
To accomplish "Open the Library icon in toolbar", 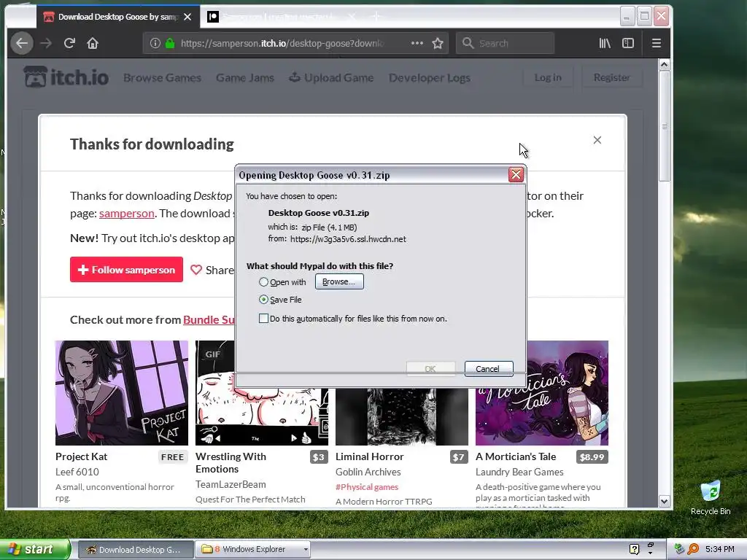I will [x=605, y=43].
